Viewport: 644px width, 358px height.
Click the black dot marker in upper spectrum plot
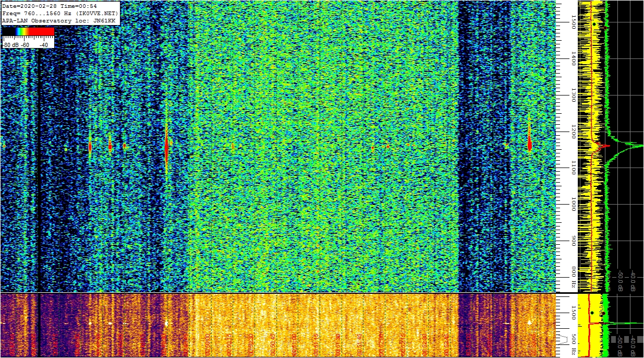[594, 24]
